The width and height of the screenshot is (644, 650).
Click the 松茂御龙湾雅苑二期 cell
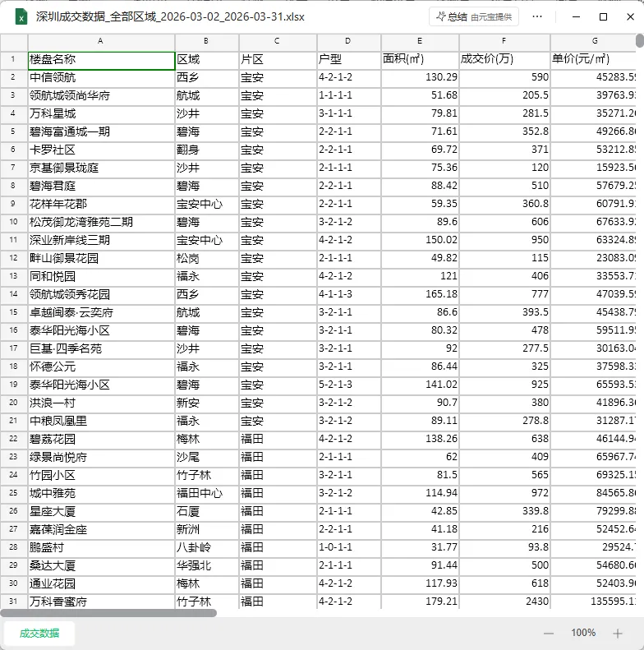(101, 222)
